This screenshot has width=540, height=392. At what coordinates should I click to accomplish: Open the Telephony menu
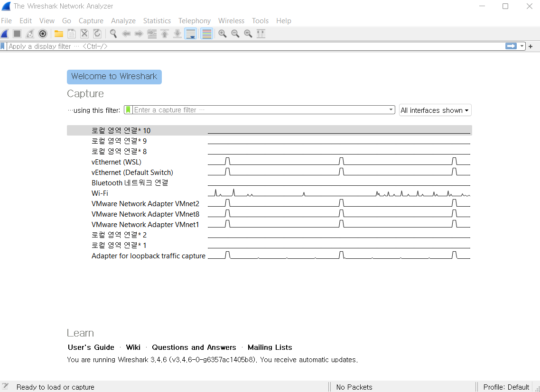pos(195,21)
